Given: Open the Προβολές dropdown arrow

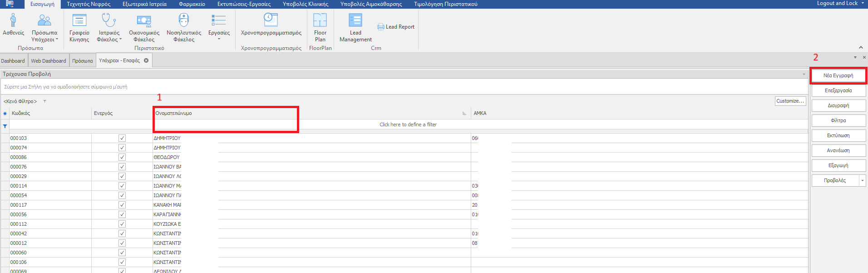Looking at the screenshot, I should (862, 181).
